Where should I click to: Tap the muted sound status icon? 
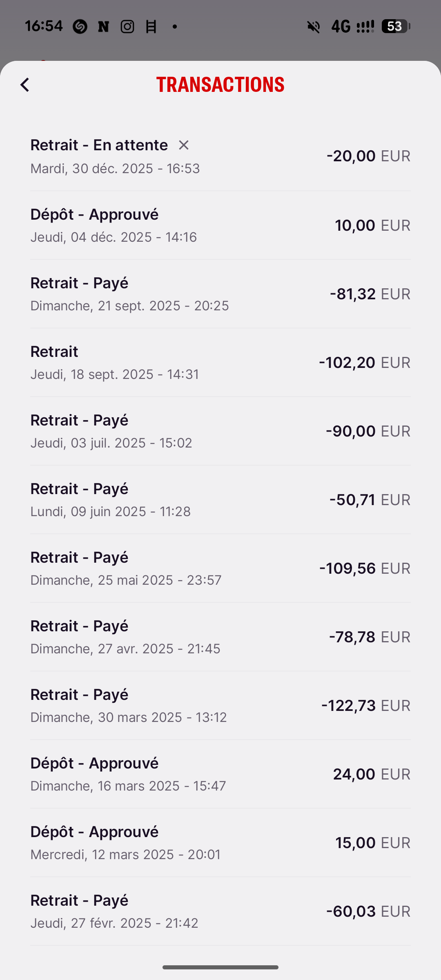coord(314,27)
